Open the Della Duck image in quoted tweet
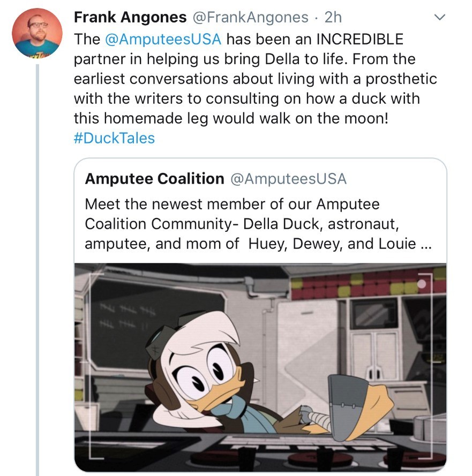 260,367
